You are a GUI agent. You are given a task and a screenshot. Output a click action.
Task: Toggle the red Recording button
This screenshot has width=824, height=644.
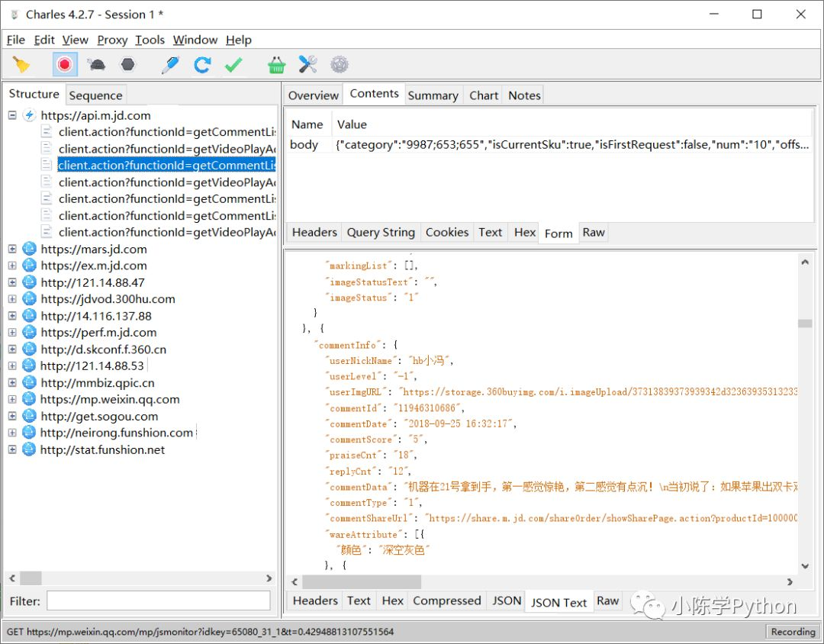tap(65, 65)
